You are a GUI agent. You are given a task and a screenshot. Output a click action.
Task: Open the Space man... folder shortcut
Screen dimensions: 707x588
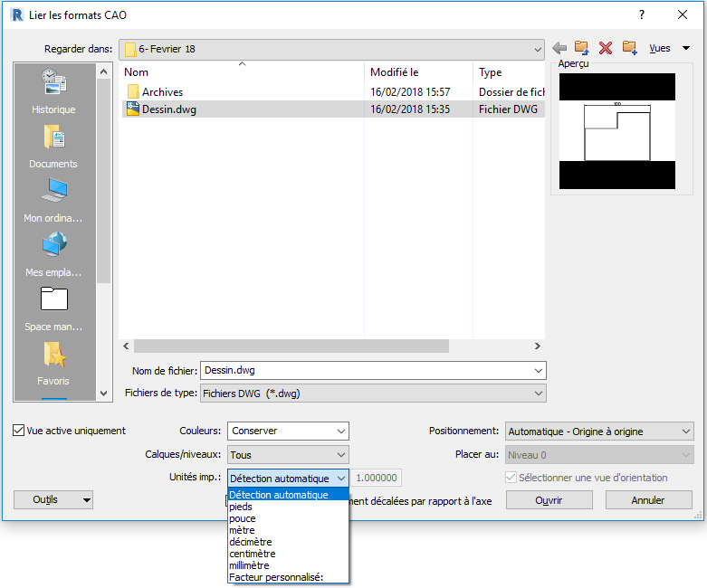pyautogui.click(x=53, y=308)
